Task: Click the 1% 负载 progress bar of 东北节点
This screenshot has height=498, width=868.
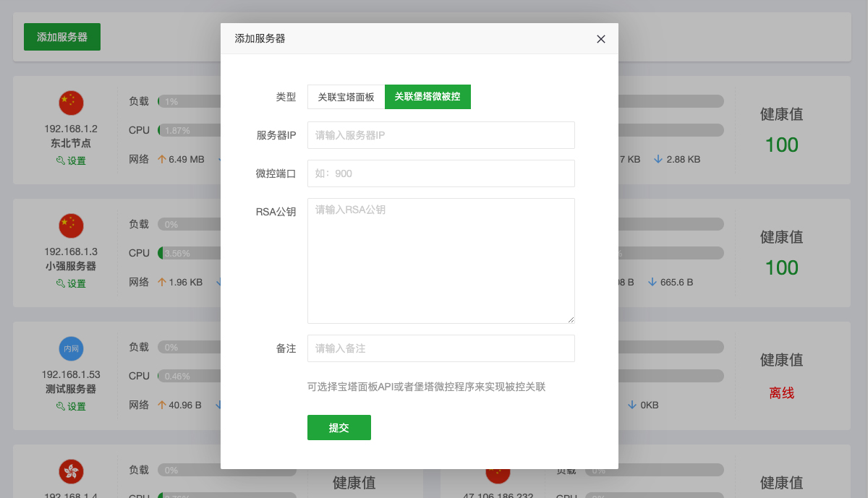Action: click(x=189, y=101)
